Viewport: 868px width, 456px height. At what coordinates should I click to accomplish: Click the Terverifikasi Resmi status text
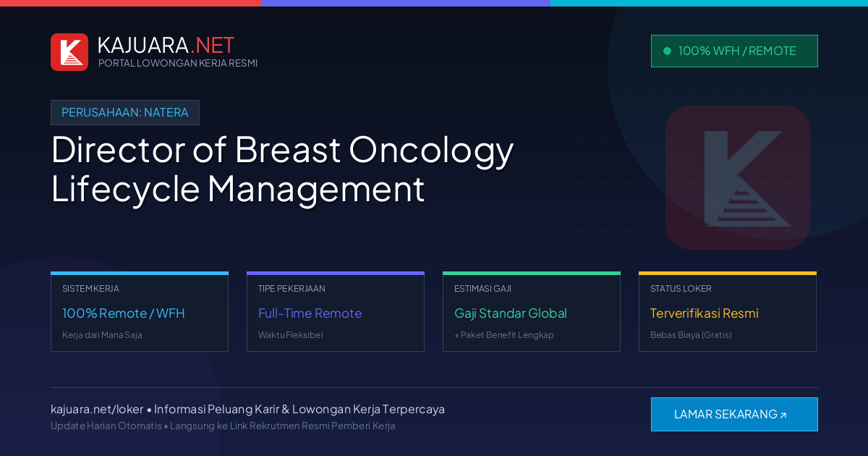coord(704,313)
